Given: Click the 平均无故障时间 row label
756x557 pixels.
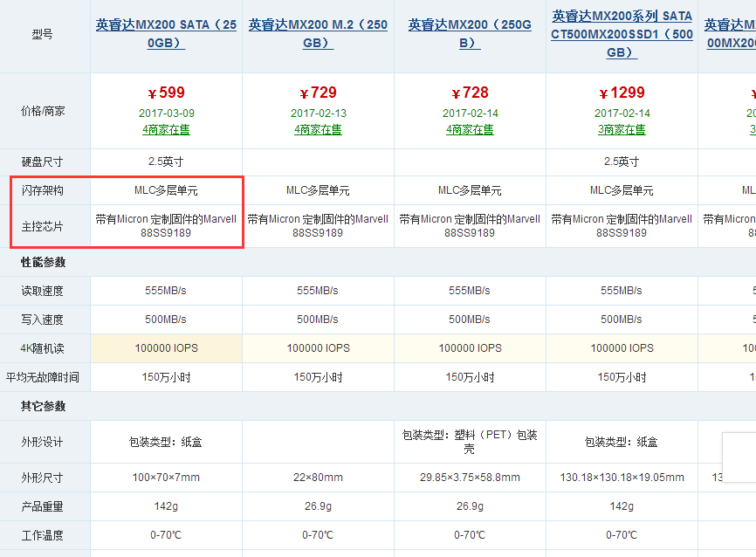Looking at the screenshot, I should [43, 377].
